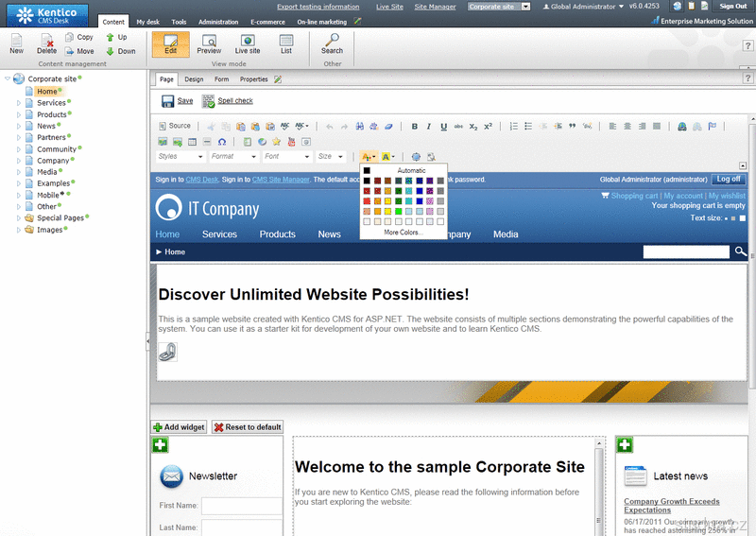
Task: Expand the Services tree node
Action: coord(18,103)
